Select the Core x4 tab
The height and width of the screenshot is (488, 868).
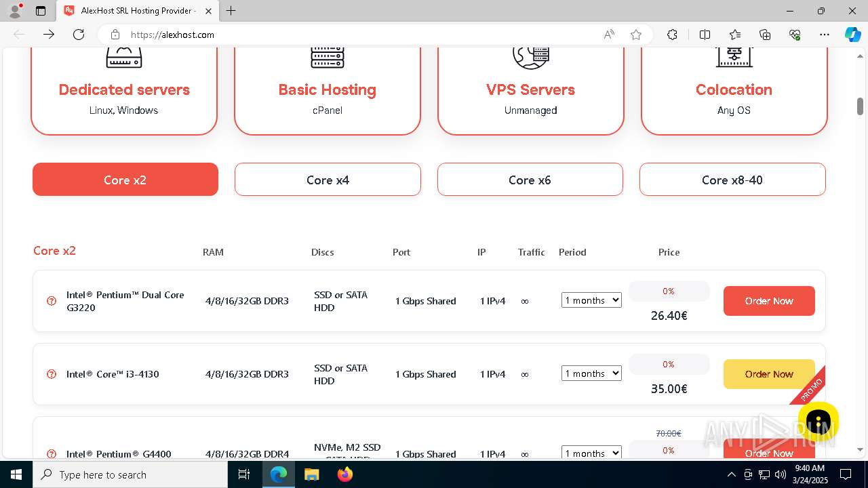click(328, 180)
